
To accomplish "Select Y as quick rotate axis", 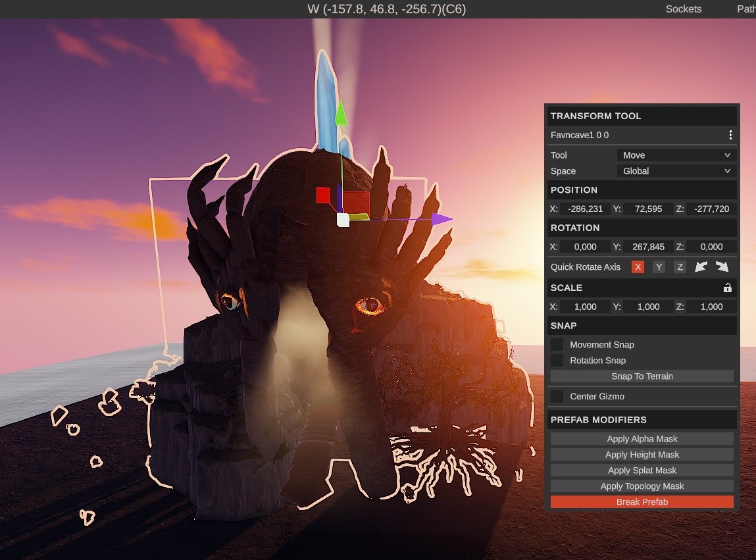I will pyautogui.click(x=659, y=267).
